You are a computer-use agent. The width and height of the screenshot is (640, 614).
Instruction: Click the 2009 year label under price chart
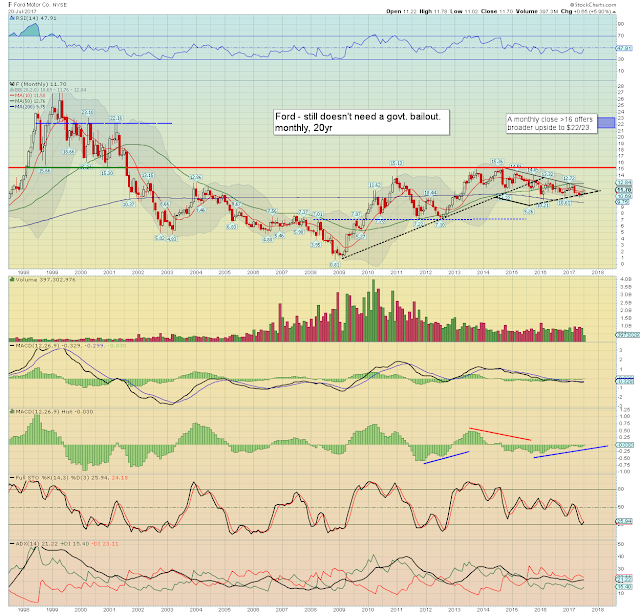pos(339,272)
